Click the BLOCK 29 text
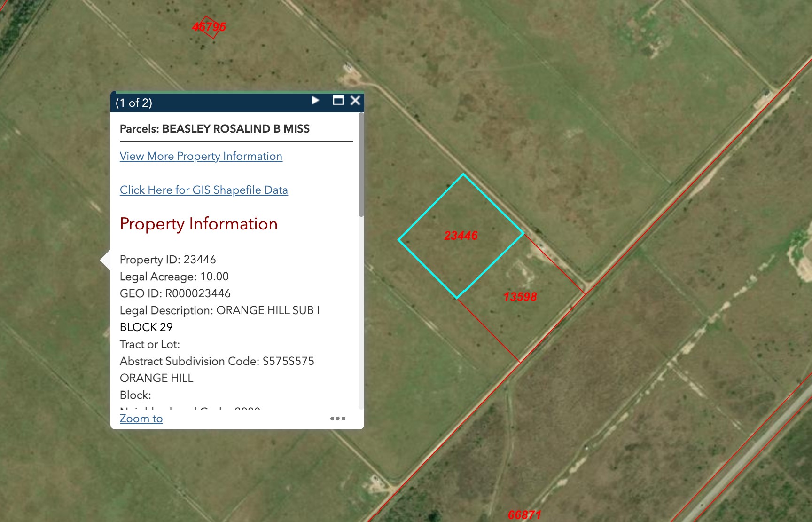Viewport: 812px width, 522px height. [x=146, y=327]
